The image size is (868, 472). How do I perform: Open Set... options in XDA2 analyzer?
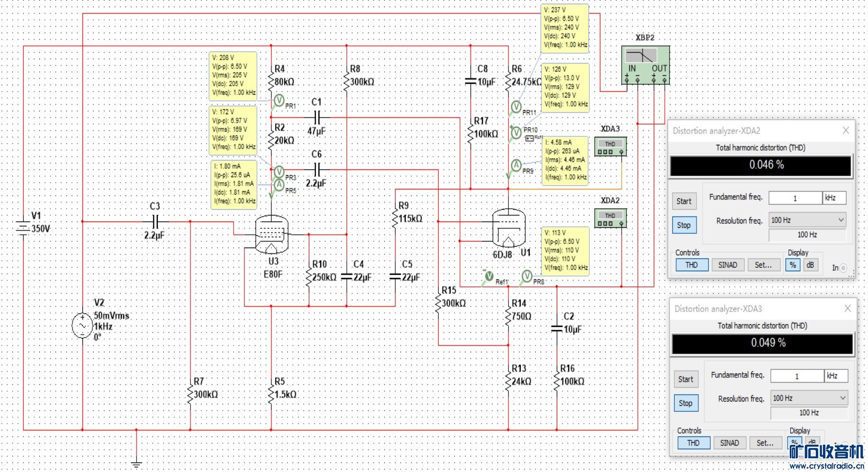click(x=763, y=265)
